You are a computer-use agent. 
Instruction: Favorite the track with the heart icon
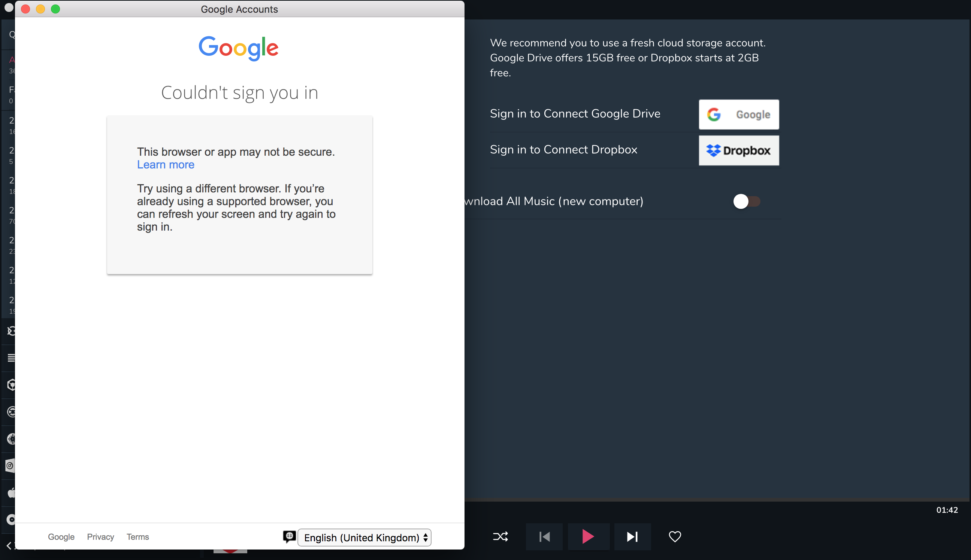675,536
